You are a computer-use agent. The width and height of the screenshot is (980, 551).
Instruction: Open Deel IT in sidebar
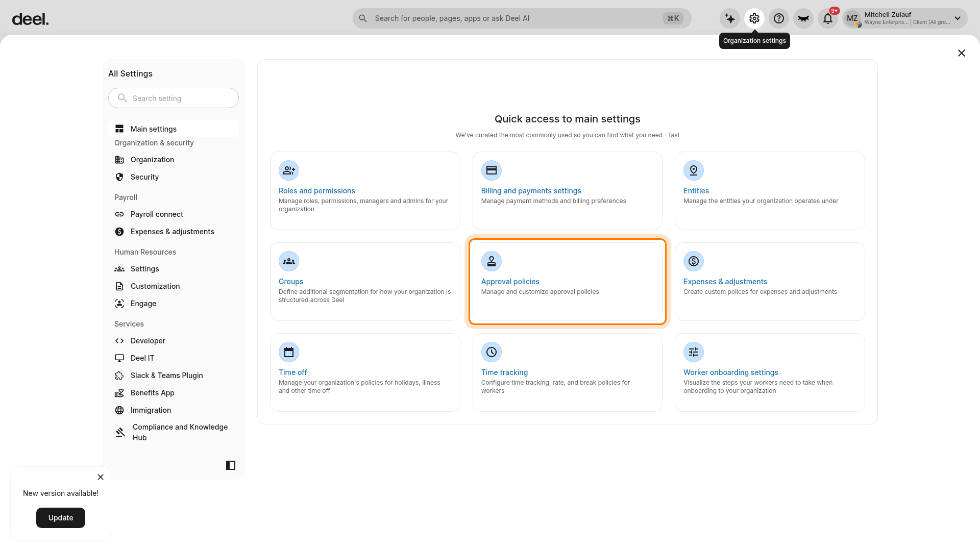pos(174,358)
